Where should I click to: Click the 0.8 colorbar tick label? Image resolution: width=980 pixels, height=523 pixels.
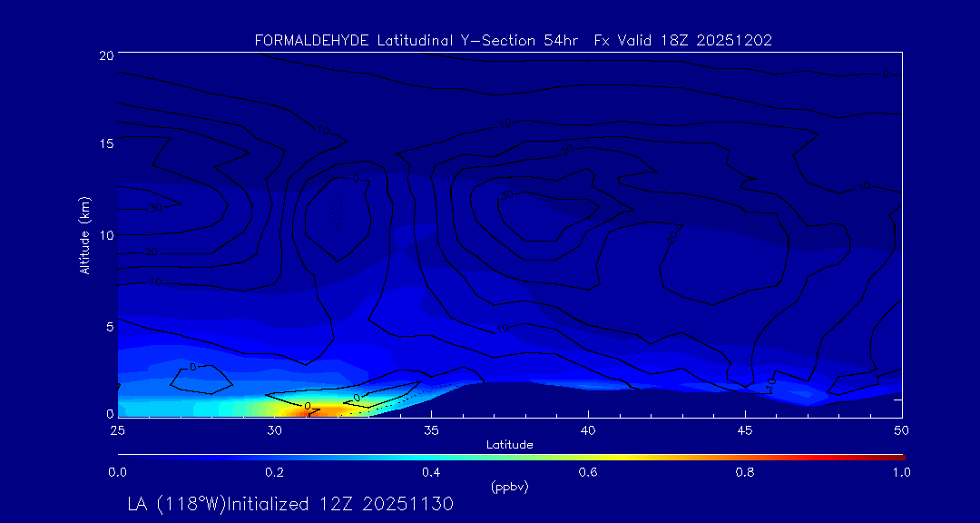tap(745, 472)
